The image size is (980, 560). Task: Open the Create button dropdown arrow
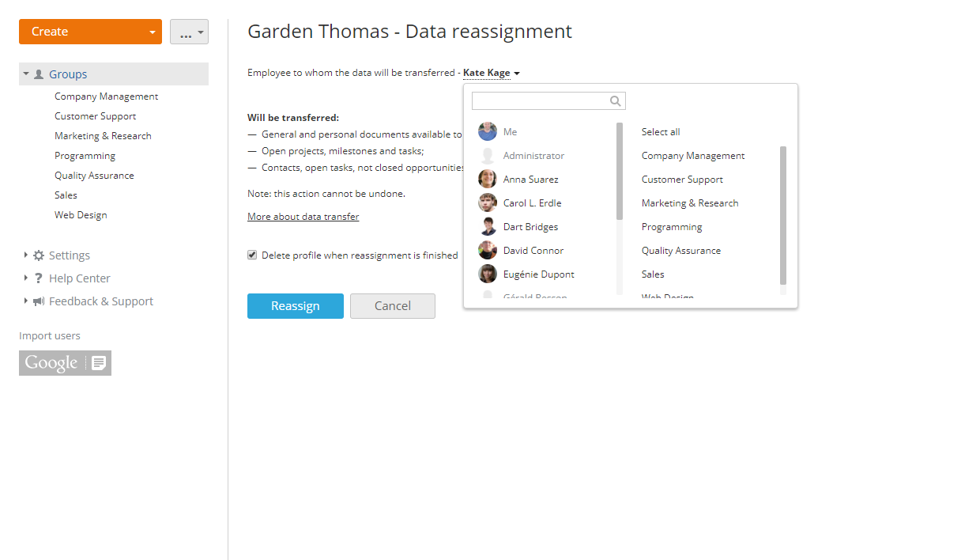coord(153,32)
